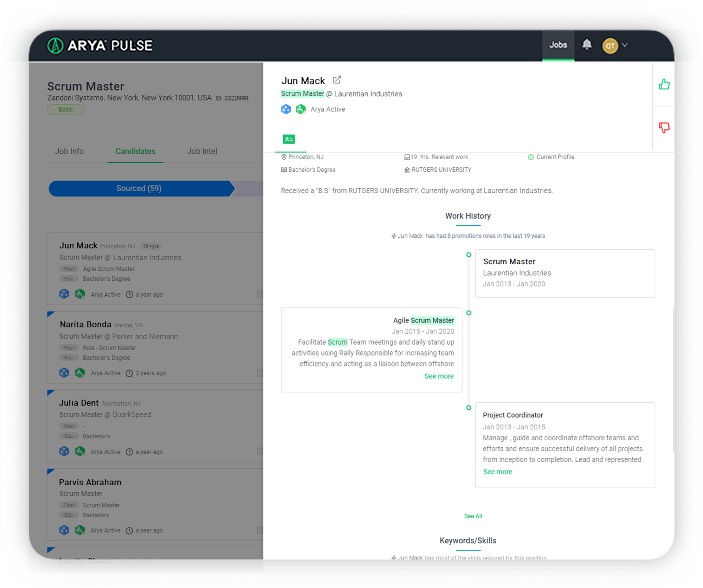
Task: Select the green profile card tab icon
Action: tap(289, 140)
